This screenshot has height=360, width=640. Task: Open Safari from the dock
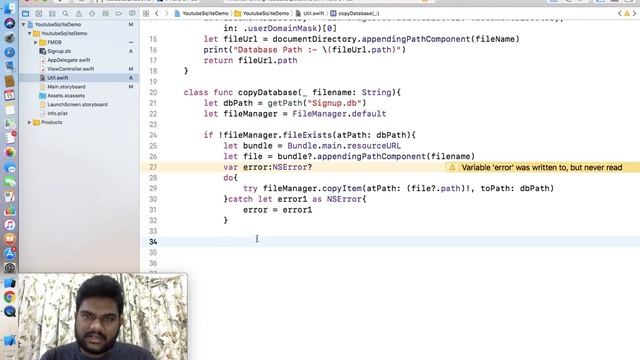coord(10,52)
